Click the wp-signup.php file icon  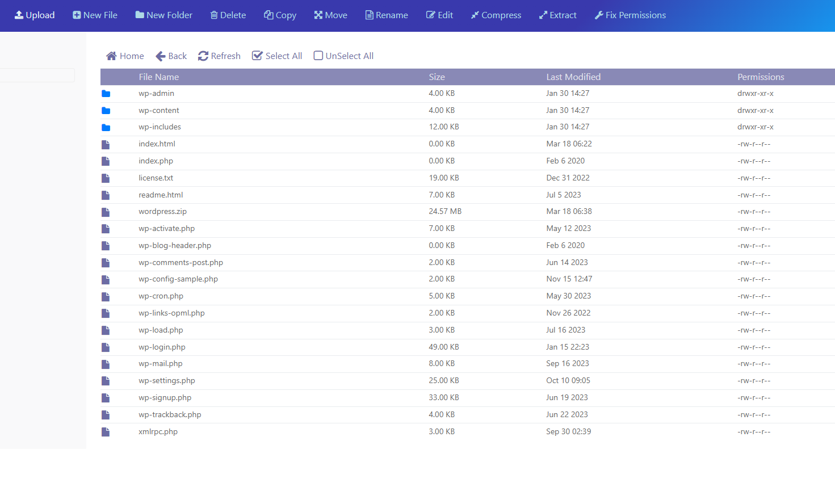click(106, 398)
